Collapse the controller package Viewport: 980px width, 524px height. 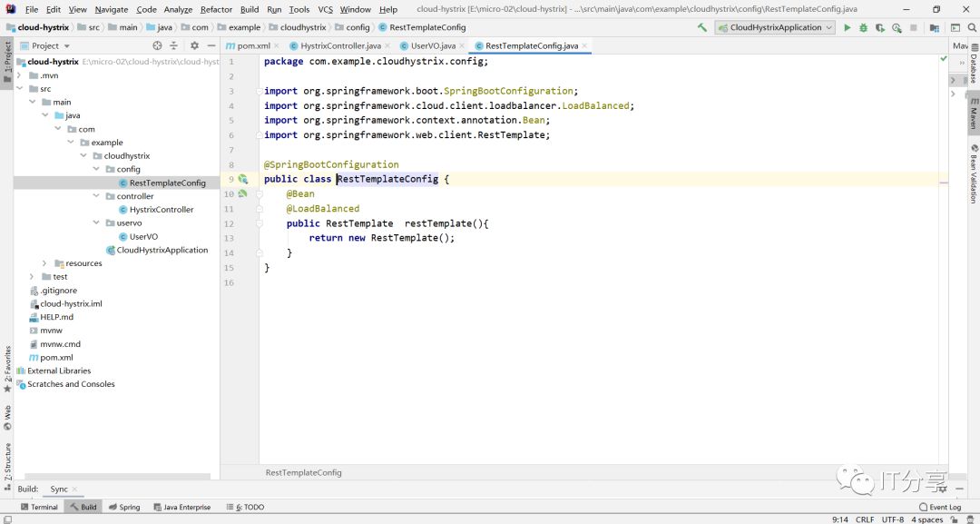96,196
